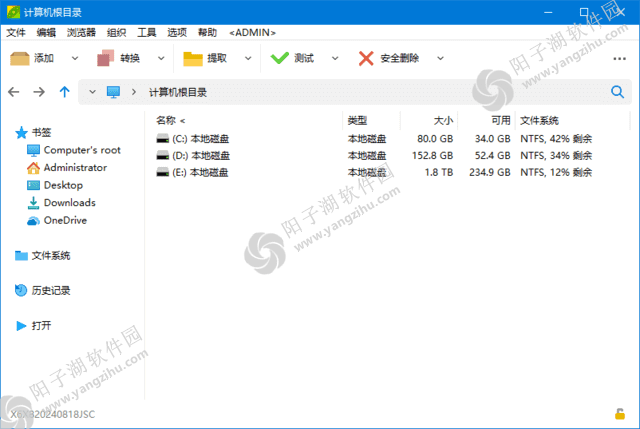Click the NTFS, 34% 剩余 cell
The image size is (640, 429).
pyautogui.click(x=556, y=156)
